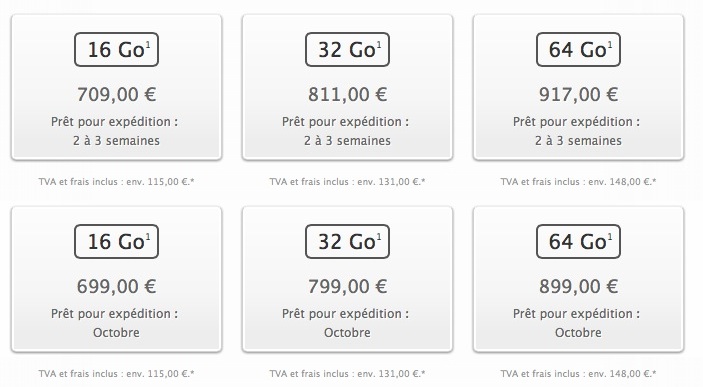
Task: Click the 64 Go label in top row
Action: pos(578,49)
